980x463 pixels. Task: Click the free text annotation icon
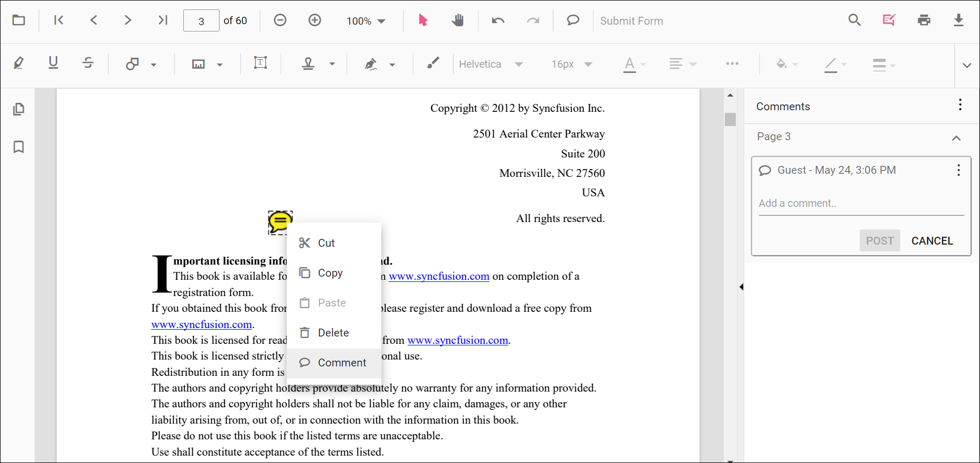[x=260, y=64]
